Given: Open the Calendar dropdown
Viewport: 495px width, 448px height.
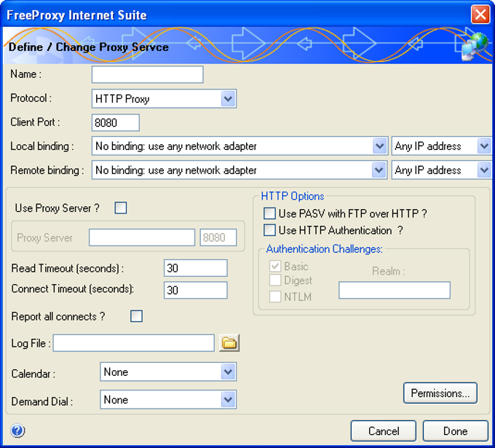Looking at the screenshot, I should click(x=168, y=372).
